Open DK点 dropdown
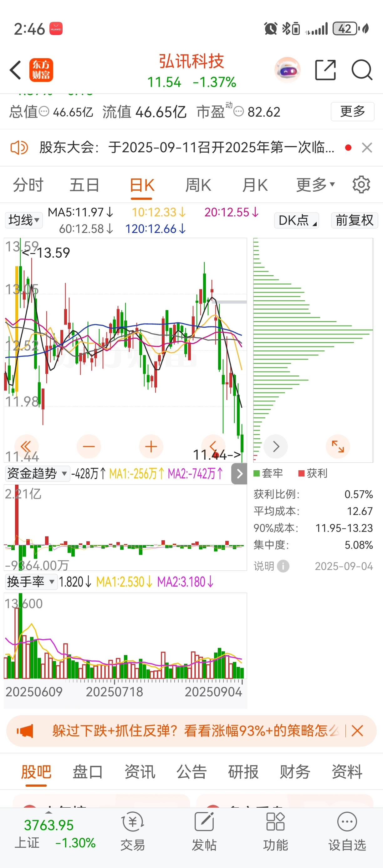The width and height of the screenshot is (383, 868). (296, 220)
